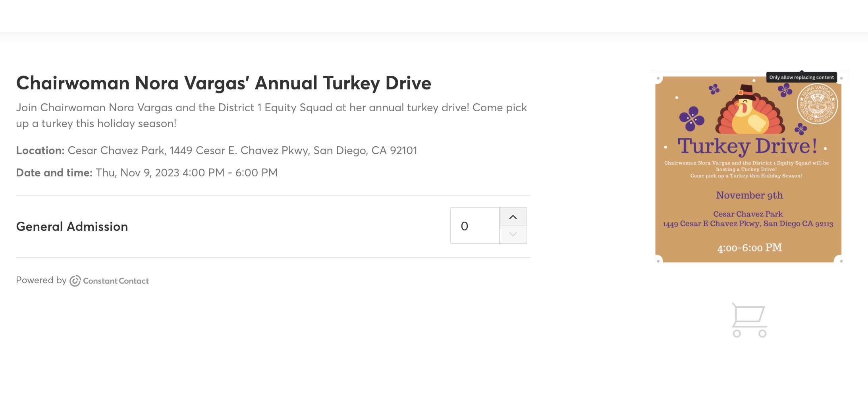Select the bottom-right corner handle of flyer
The height and width of the screenshot is (406, 868).
point(841,261)
